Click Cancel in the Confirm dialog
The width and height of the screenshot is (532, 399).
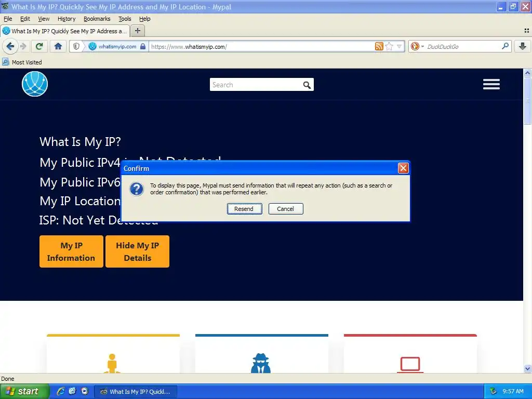pos(286,209)
